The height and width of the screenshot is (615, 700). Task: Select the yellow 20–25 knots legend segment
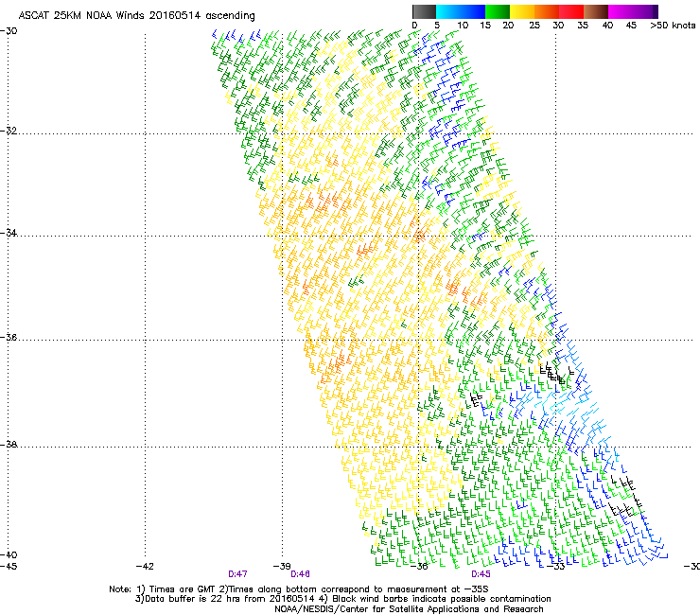pyautogui.click(x=522, y=11)
